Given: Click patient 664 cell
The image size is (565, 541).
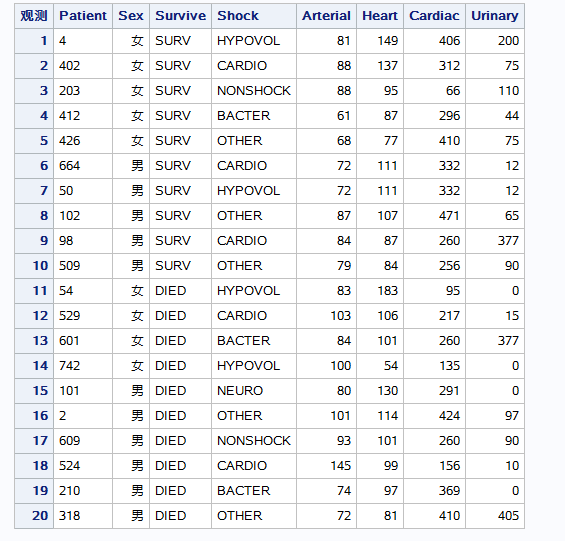Looking at the screenshot, I should click(x=83, y=166).
